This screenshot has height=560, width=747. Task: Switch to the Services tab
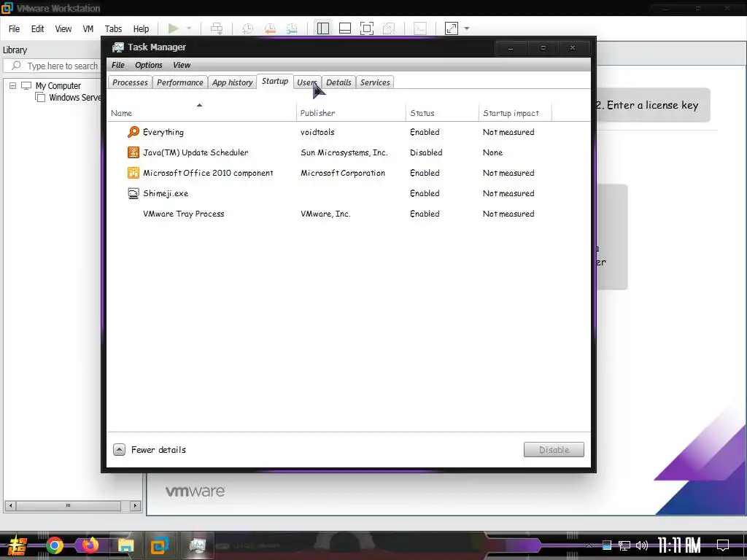(x=375, y=82)
